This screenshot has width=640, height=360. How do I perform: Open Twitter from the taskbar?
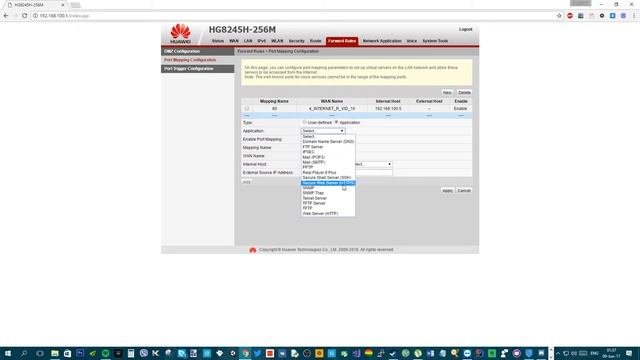pyautogui.click(x=257, y=353)
